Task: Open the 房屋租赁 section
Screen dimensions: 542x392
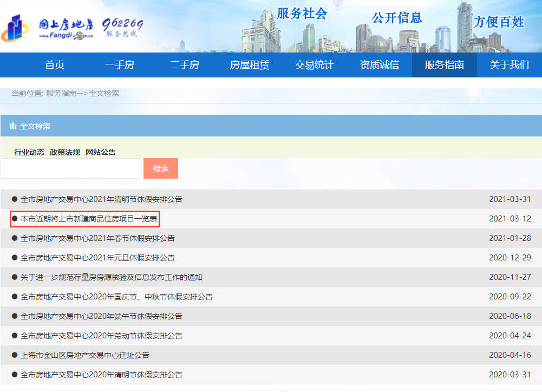Action: click(250, 65)
